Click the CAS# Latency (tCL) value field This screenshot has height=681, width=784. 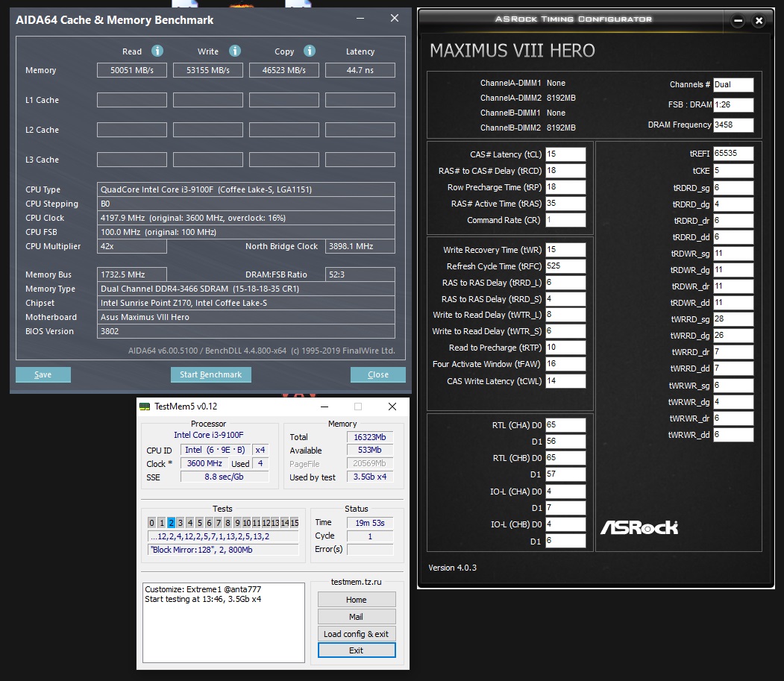(x=565, y=154)
